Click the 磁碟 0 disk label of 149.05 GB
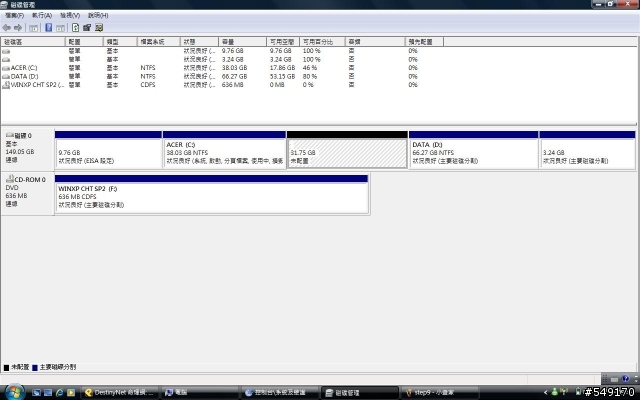The height and width of the screenshot is (400, 640). tap(27, 148)
